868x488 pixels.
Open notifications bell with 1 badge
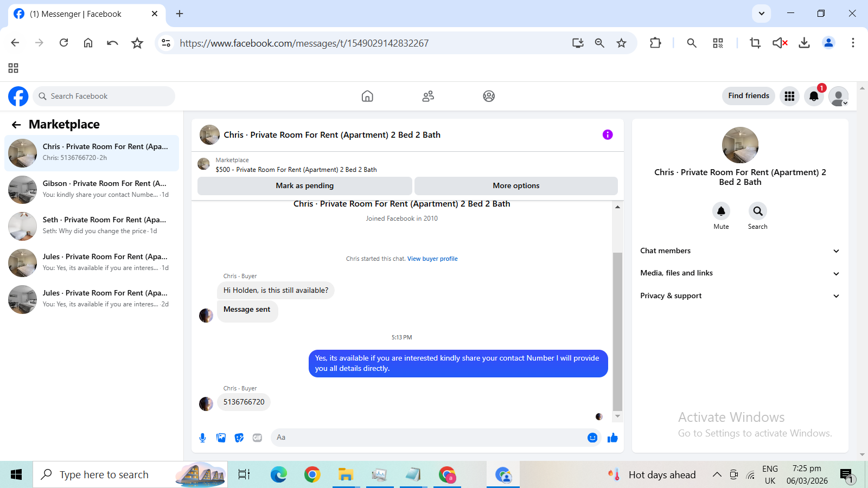click(814, 96)
